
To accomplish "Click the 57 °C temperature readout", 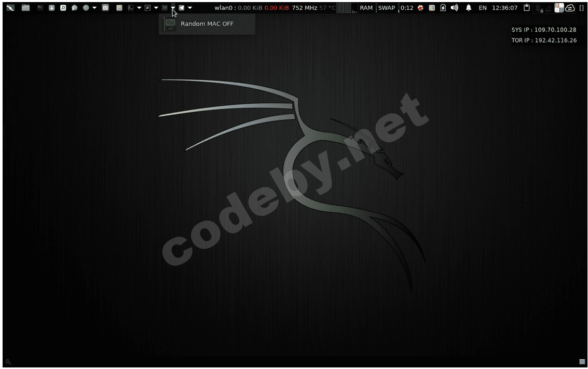I will [x=327, y=7].
